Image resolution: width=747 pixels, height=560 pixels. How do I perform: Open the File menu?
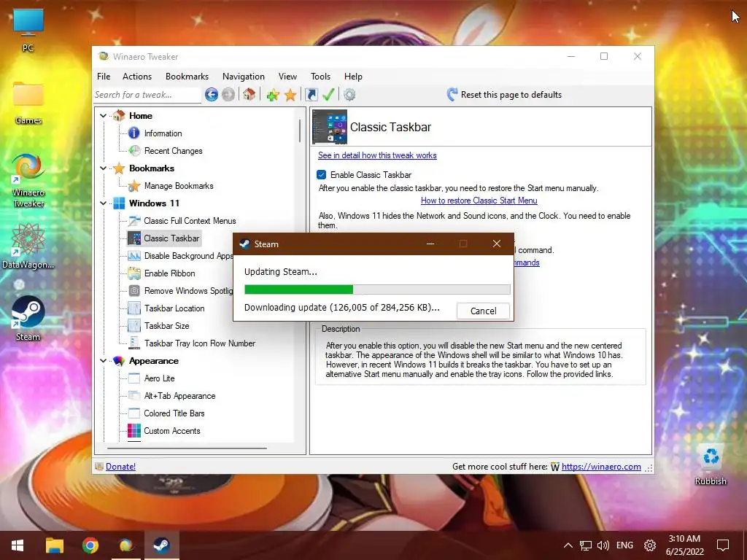104,76
